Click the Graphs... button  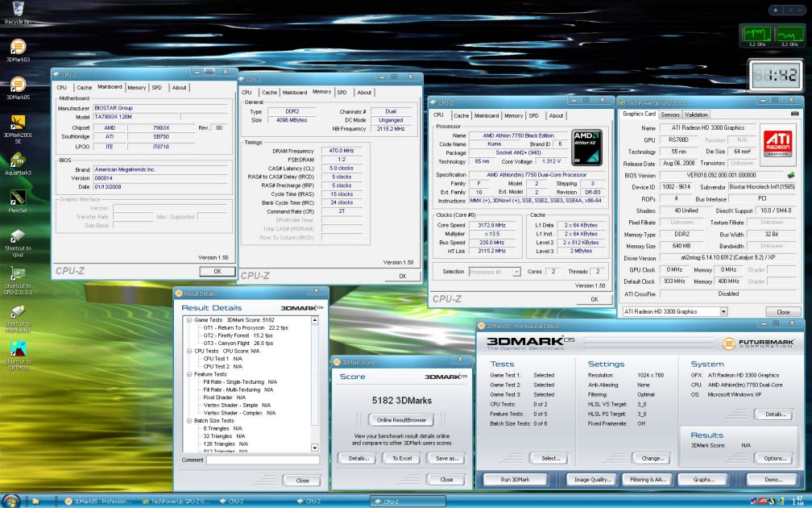tap(703, 480)
